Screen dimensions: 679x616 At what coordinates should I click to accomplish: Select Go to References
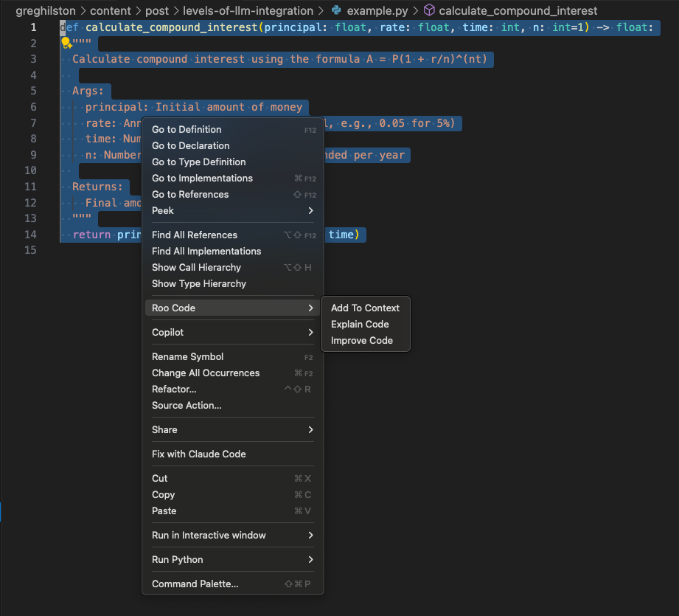[232, 195]
